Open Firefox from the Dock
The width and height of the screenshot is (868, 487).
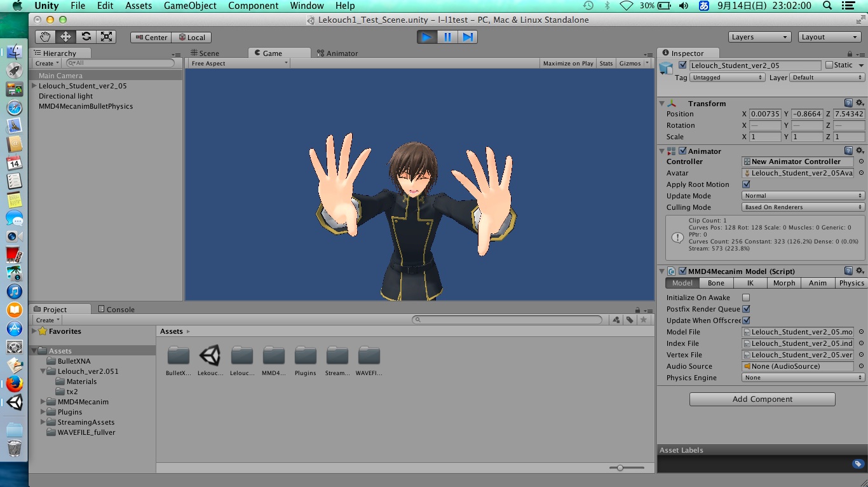click(x=14, y=383)
